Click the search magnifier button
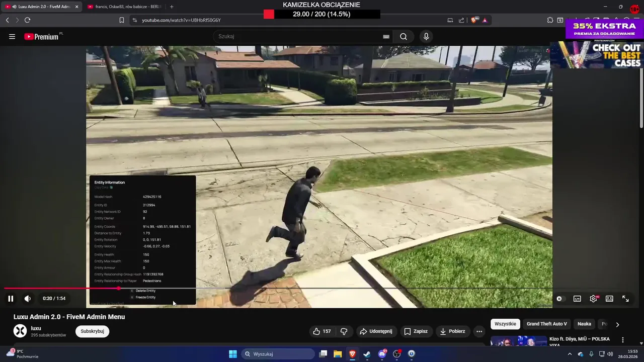The width and height of the screenshot is (644, 362). click(404, 36)
